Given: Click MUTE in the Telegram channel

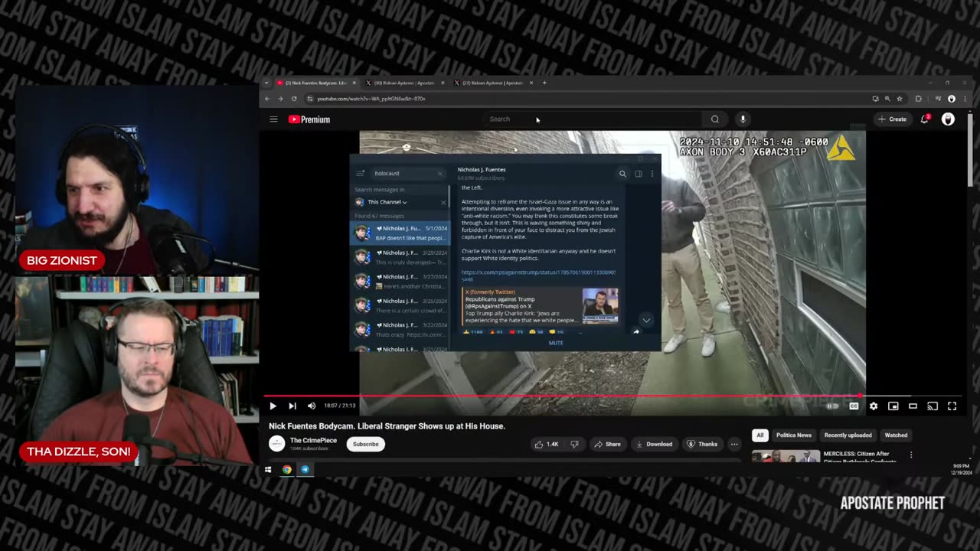Looking at the screenshot, I should pos(556,343).
